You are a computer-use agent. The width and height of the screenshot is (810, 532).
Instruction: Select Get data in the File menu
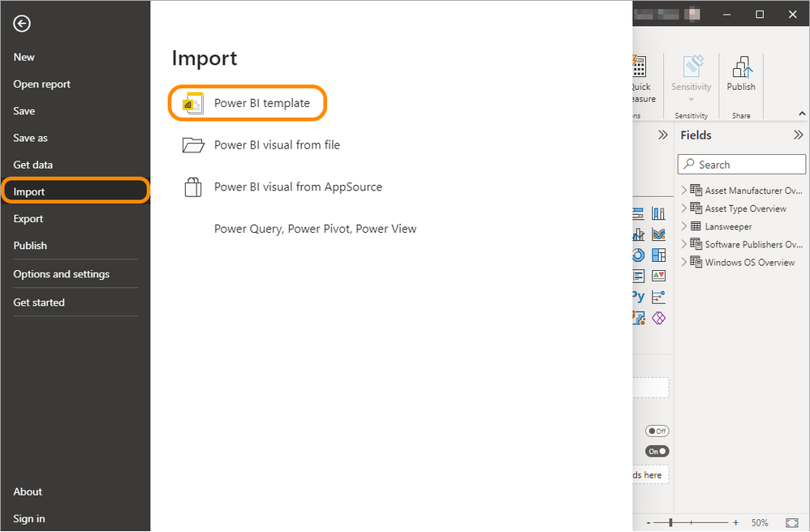(x=33, y=165)
